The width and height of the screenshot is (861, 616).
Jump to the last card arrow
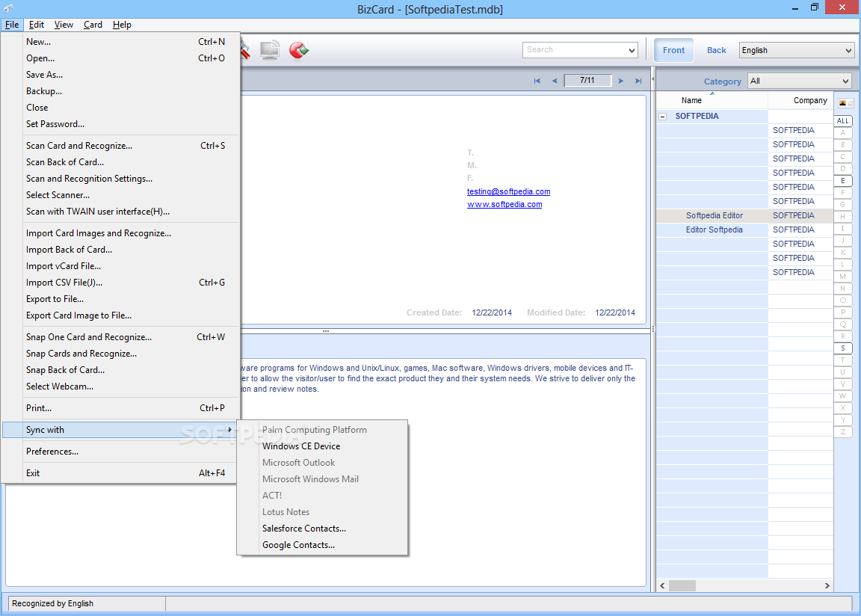(x=638, y=81)
